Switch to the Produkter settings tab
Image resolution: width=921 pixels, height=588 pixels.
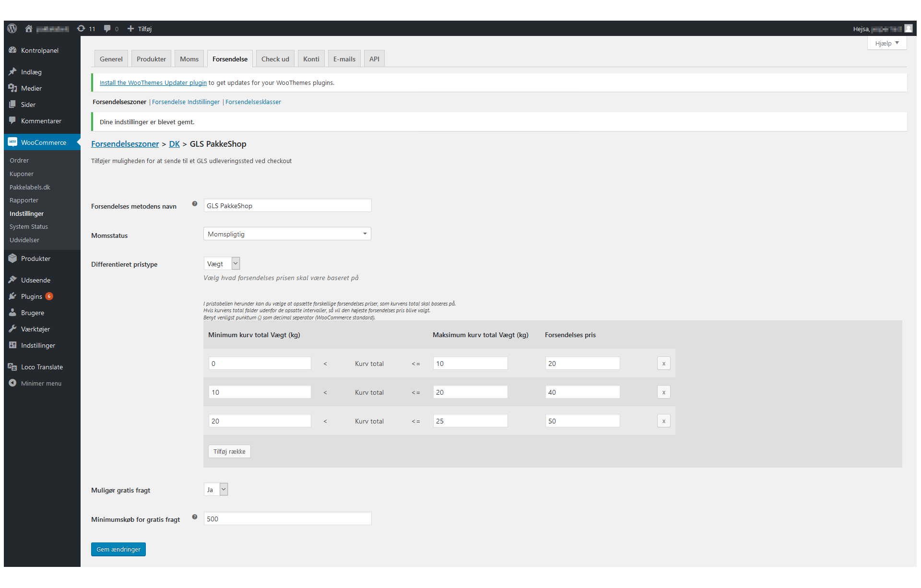point(151,59)
